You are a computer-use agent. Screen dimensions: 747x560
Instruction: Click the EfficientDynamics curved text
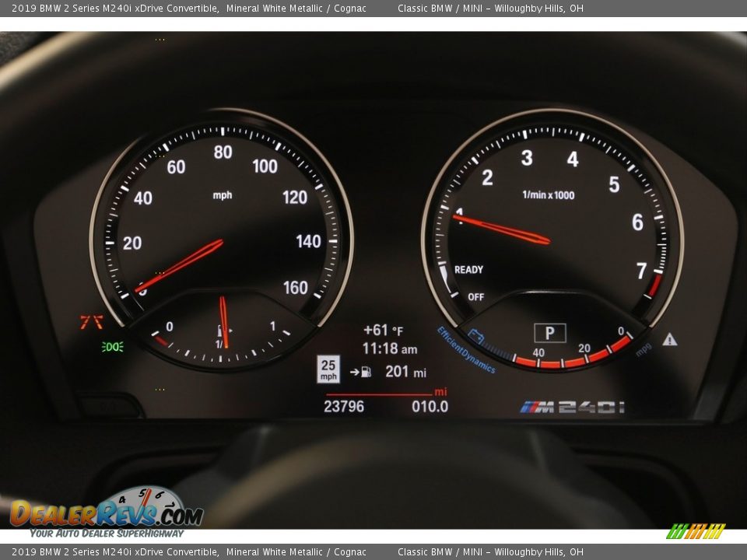point(465,351)
